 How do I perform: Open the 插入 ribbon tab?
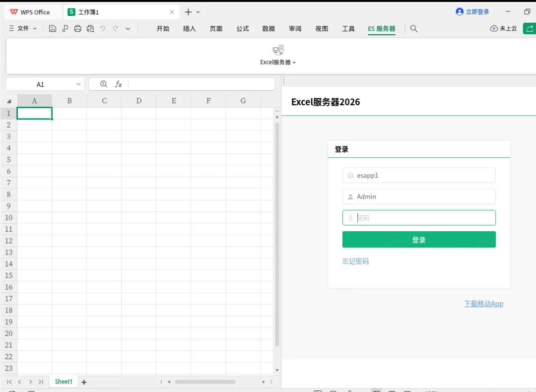(x=190, y=29)
